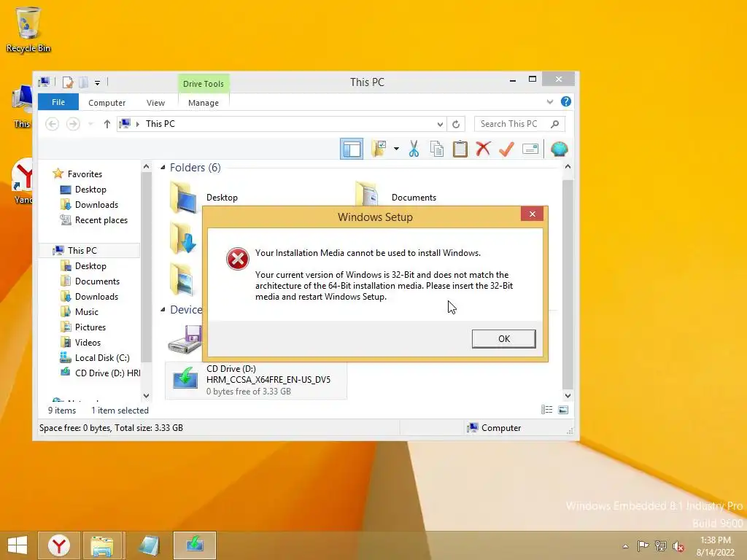Open File Explorer taskbar icon

click(x=102, y=545)
